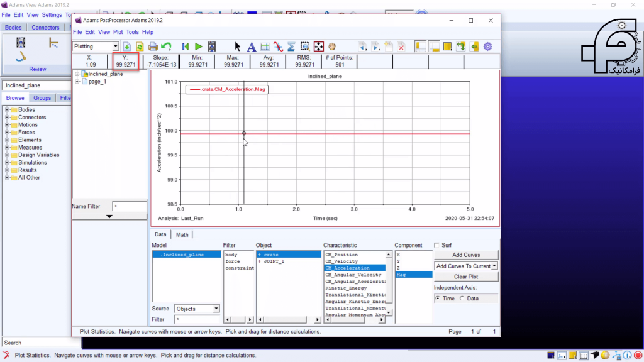Open the Groups tab in Adams View

tap(42, 98)
